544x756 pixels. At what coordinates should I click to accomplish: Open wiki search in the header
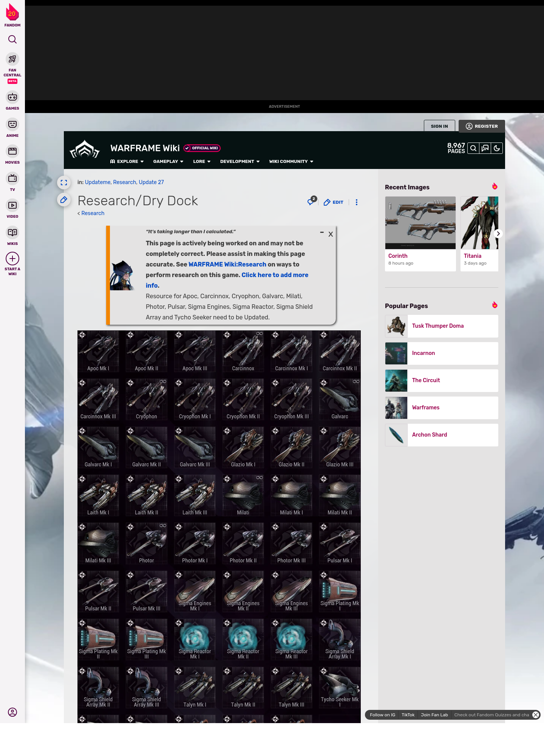(x=473, y=148)
